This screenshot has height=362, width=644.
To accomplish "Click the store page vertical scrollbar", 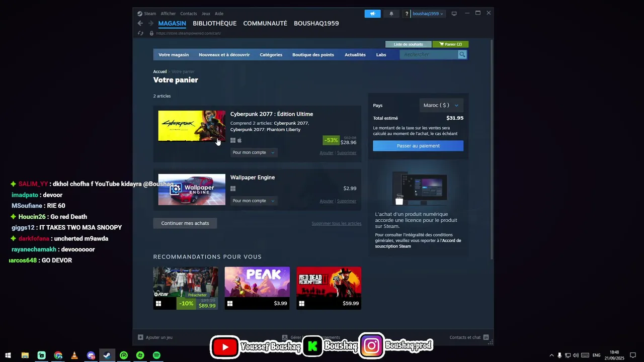I will pyautogui.click(x=492, y=151).
